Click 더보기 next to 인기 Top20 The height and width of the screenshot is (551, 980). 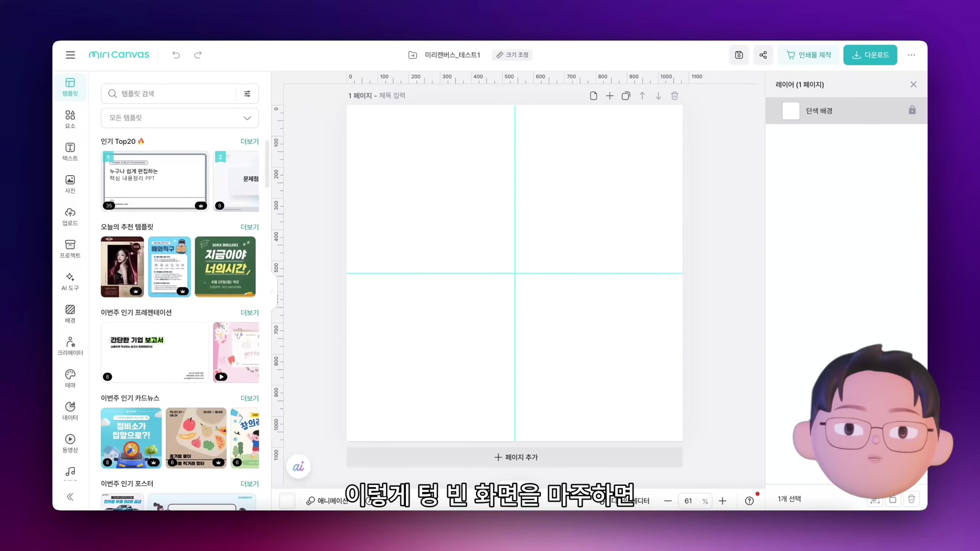[249, 141]
